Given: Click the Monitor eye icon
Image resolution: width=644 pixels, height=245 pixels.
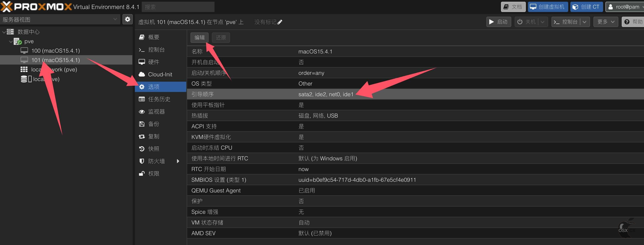Looking at the screenshot, I should [142, 112].
